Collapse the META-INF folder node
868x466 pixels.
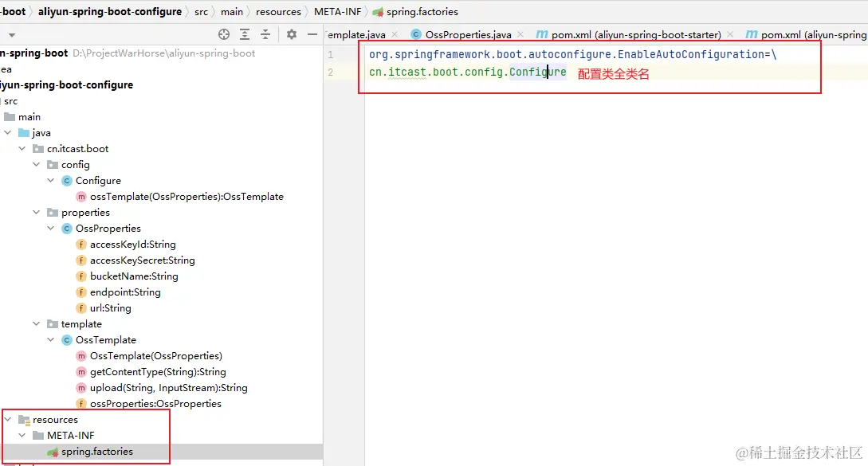click(x=22, y=436)
